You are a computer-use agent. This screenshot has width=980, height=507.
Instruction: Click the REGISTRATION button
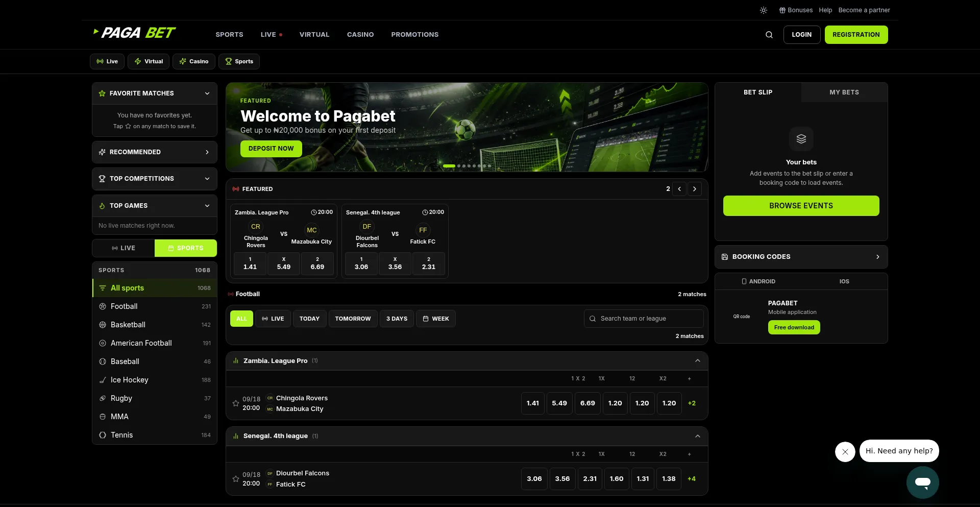pos(856,35)
